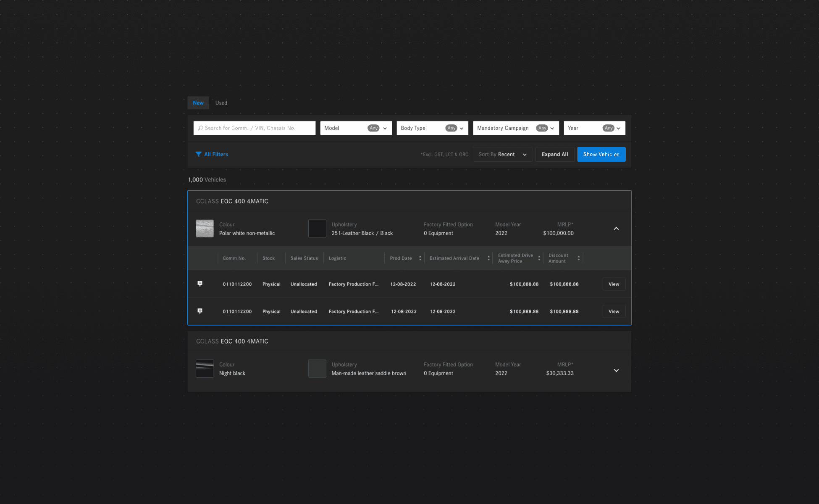Click the Polar white colour swatch

point(205,228)
